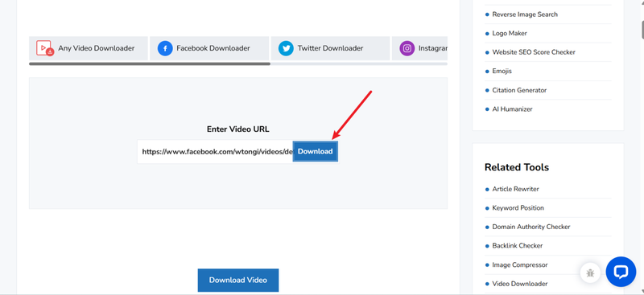
Task: Open the Image Compressor link
Action: coord(520,265)
